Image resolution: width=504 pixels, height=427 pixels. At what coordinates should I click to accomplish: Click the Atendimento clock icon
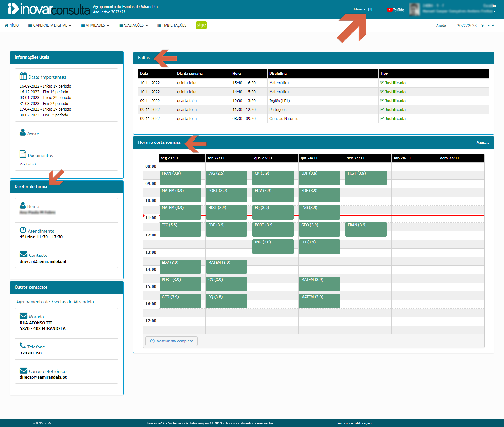[23, 230]
